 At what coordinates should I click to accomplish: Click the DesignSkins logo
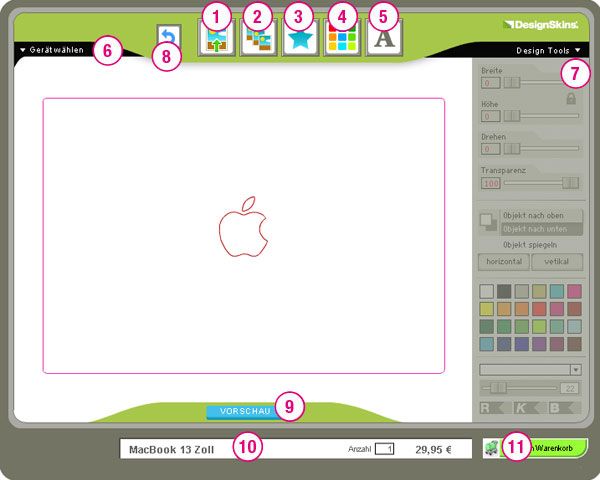pyautogui.click(x=540, y=25)
